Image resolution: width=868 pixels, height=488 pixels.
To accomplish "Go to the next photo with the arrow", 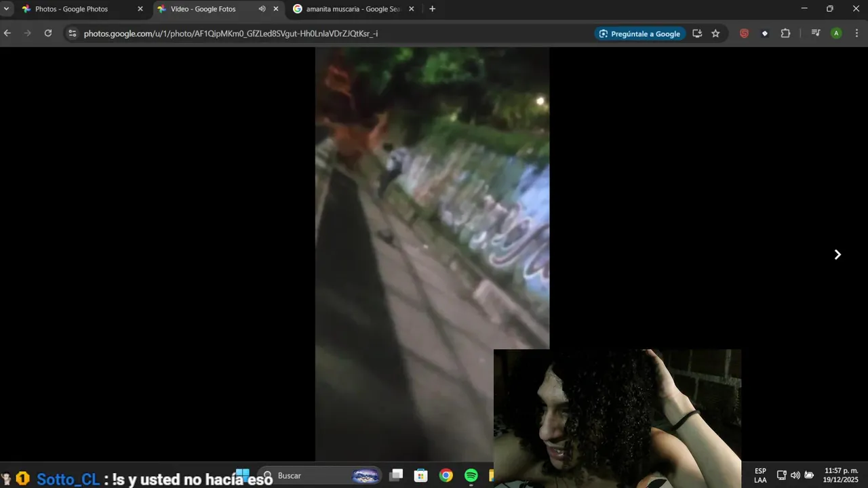I will point(837,254).
